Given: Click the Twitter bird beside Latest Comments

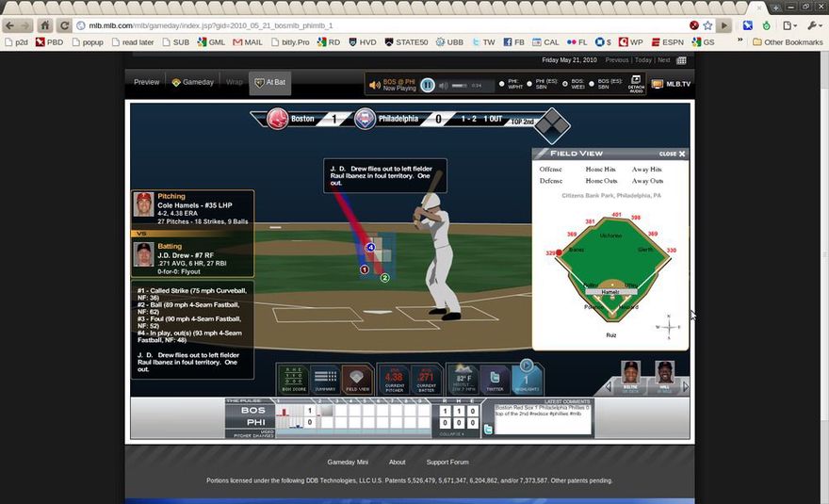Looking at the screenshot, I should click(x=487, y=430).
